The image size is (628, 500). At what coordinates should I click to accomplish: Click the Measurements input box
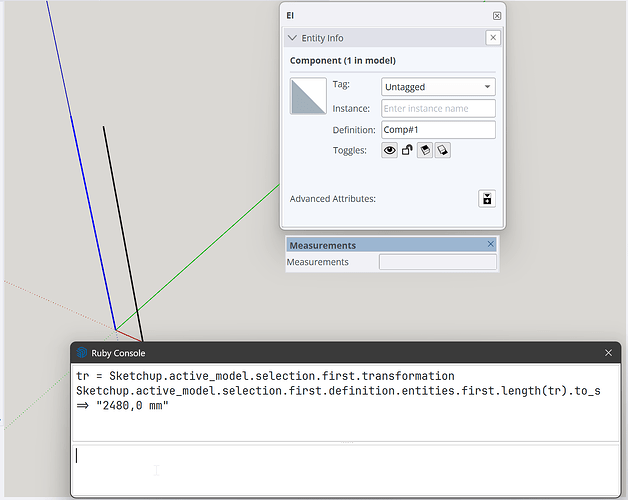pyautogui.click(x=438, y=262)
